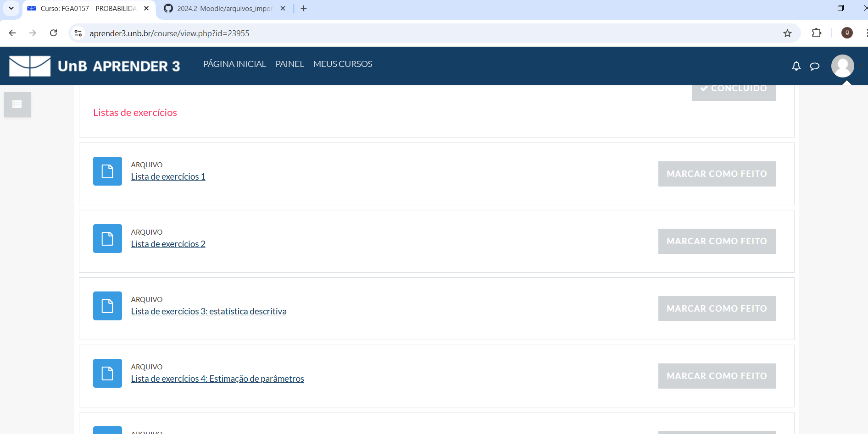Click file icon for Lista de exercícios 3

click(107, 306)
